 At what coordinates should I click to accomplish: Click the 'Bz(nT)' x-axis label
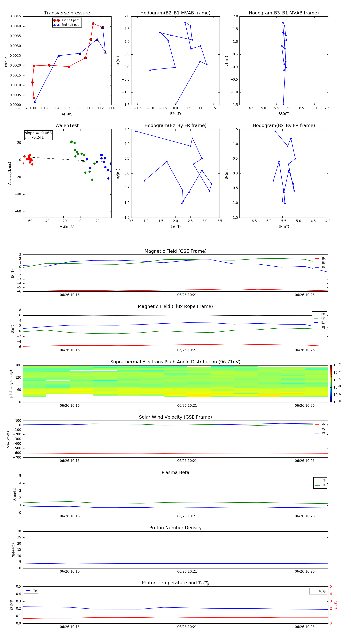175,227
